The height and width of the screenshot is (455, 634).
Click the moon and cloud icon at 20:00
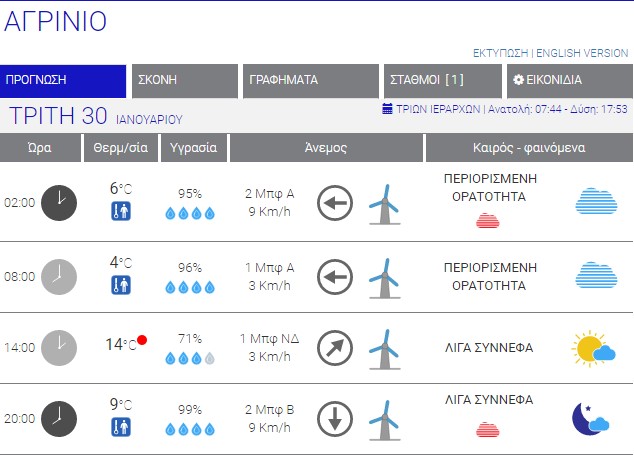click(590, 418)
